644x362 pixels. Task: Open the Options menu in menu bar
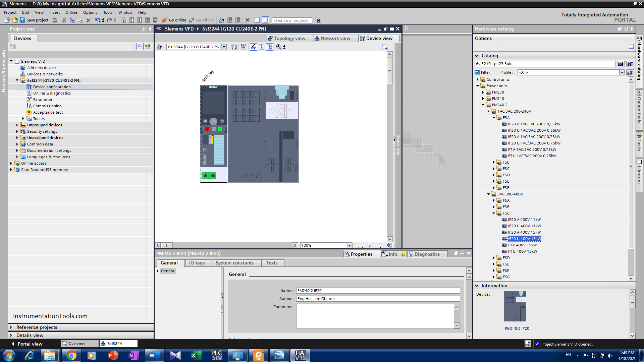click(90, 12)
